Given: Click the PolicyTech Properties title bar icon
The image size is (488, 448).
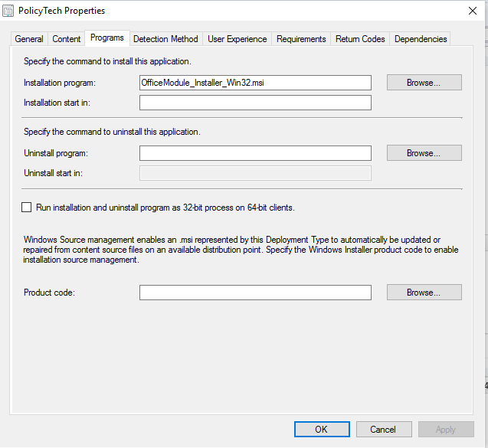Looking at the screenshot, I should [8, 11].
